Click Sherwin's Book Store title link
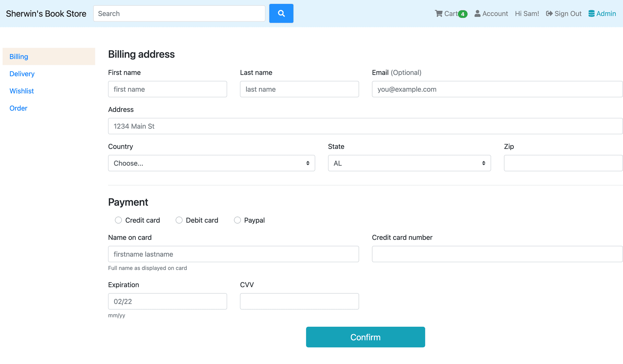This screenshot has width=623, height=364. coord(46,14)
